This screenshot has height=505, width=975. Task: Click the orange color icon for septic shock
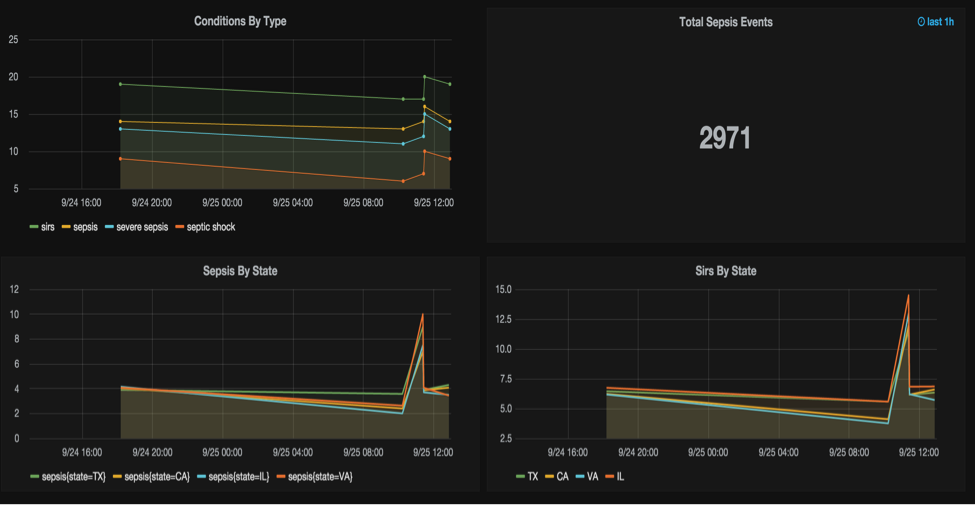pos(180,227)
